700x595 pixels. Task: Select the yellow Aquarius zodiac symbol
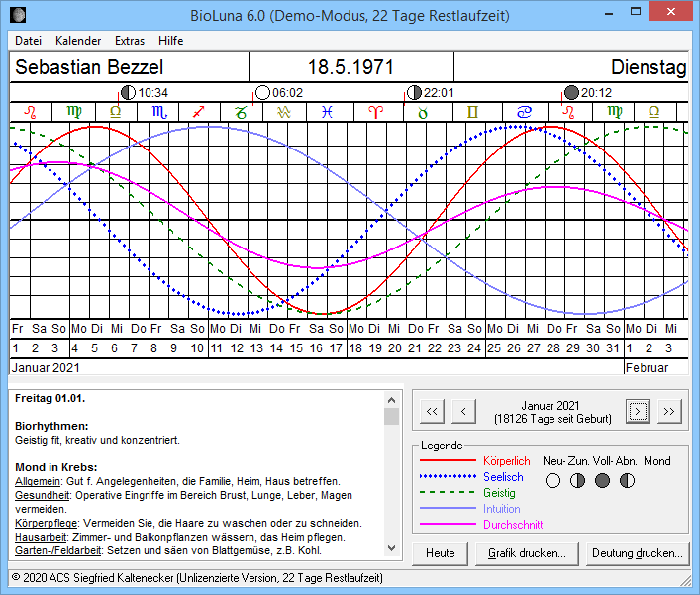tap(284, 112)
